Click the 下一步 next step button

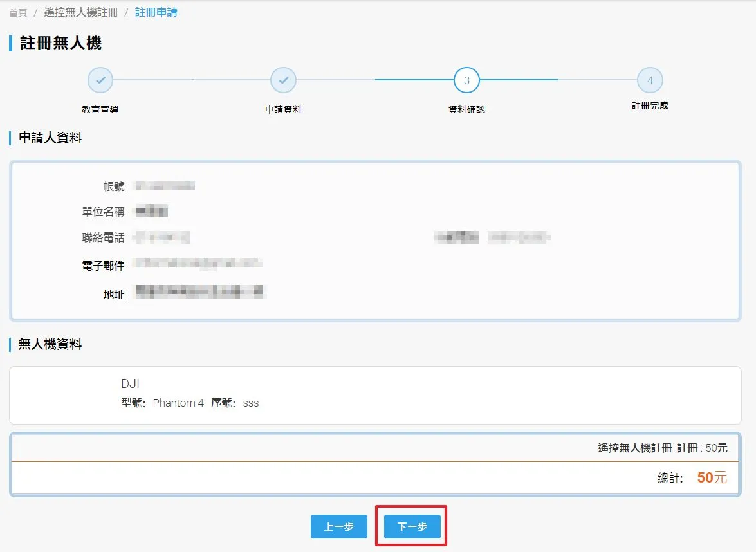412,526
